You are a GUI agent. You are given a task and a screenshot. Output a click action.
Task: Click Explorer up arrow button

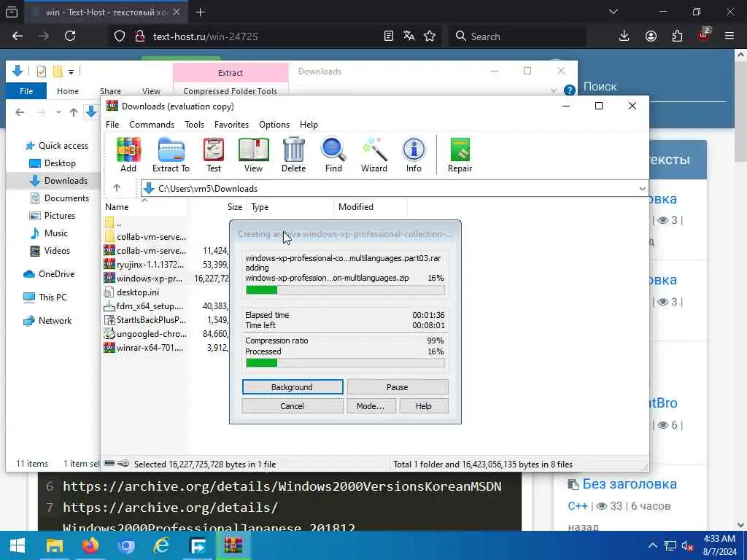click(74, 112)
